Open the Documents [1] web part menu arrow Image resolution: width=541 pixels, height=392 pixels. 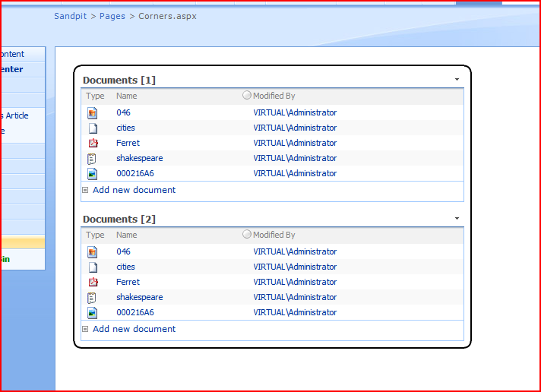(x=457, y=79)
